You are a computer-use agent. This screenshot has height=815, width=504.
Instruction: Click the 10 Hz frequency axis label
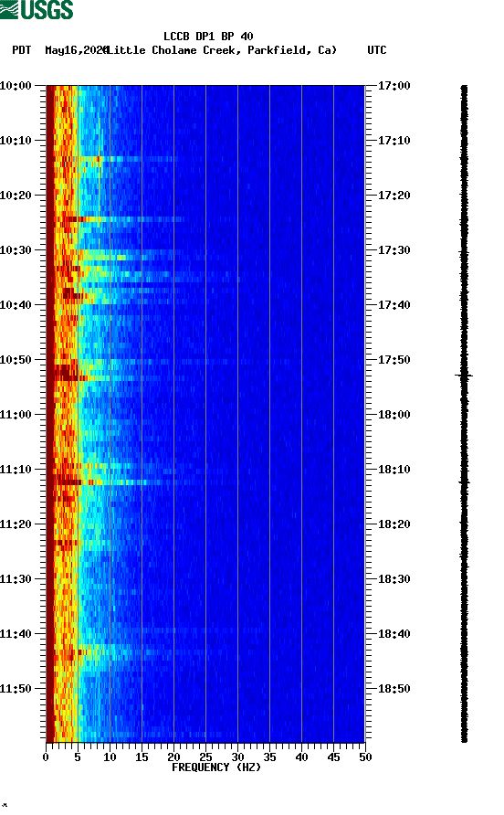[x=110, y=757]
